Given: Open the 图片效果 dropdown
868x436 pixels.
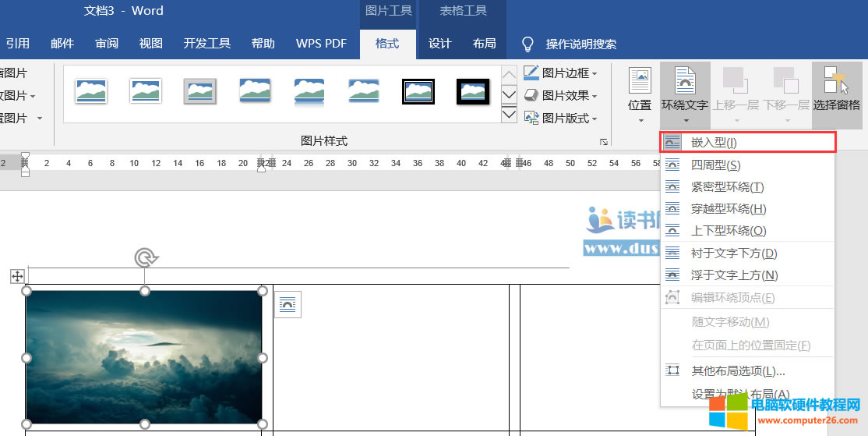Looking at the screenshot, I should coord(561,96).
